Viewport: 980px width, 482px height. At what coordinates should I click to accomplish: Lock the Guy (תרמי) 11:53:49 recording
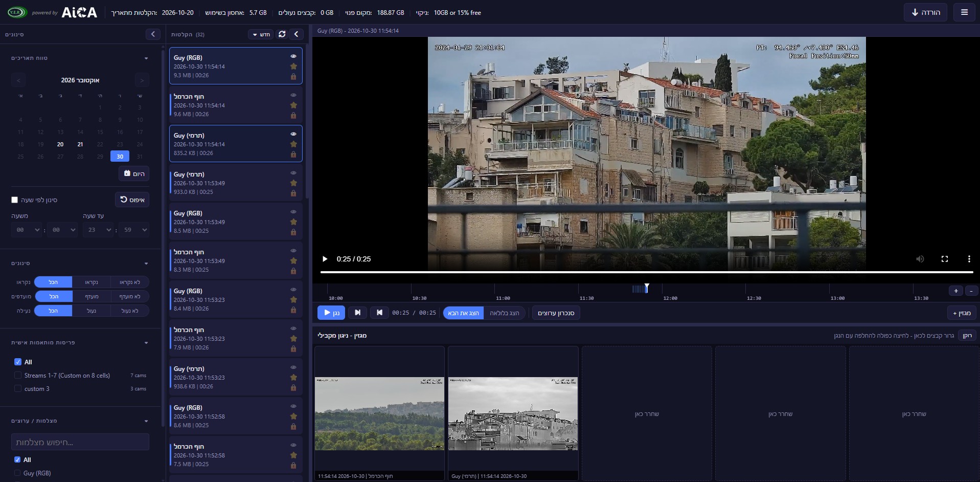[293, 193]
